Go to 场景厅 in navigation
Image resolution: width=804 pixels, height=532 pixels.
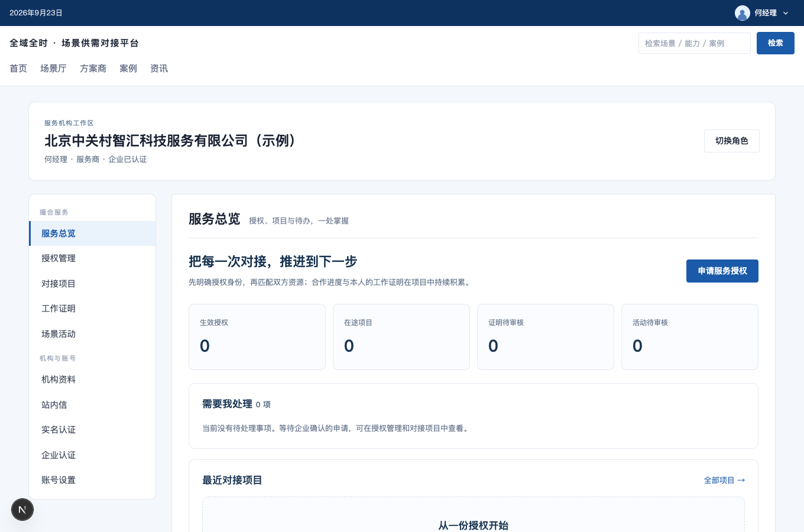pos(53,69)
